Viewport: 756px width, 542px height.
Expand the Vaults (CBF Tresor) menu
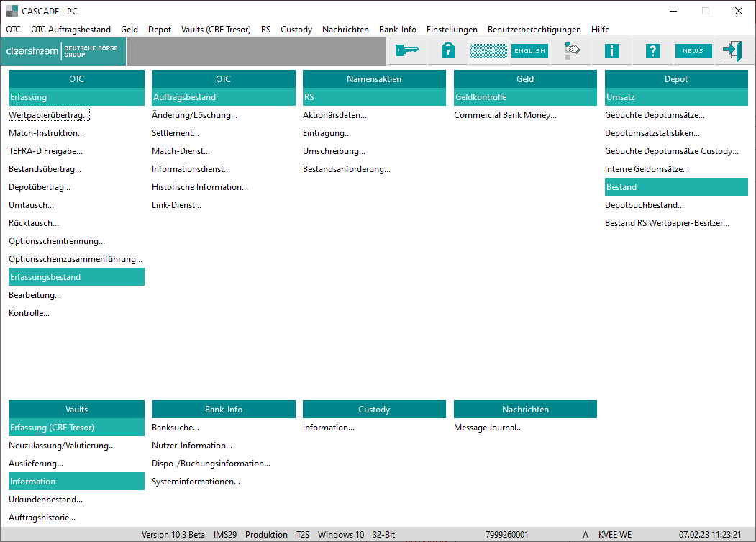[216, 30]
